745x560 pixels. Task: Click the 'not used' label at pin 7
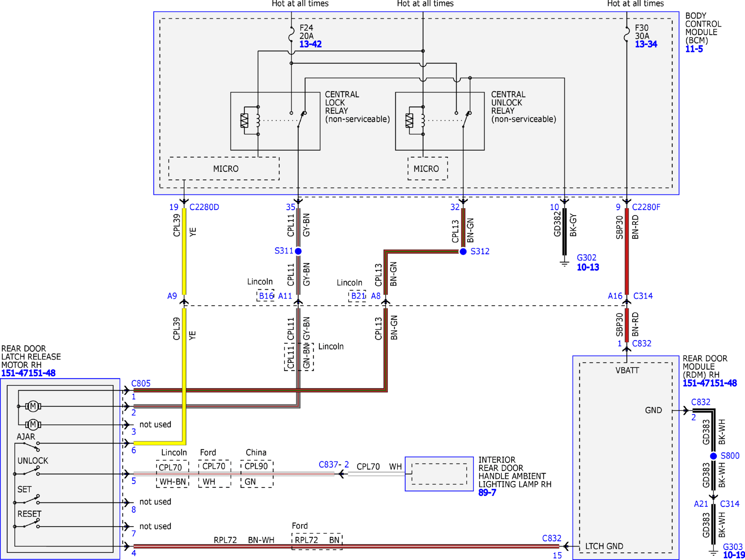coord(155,526)
